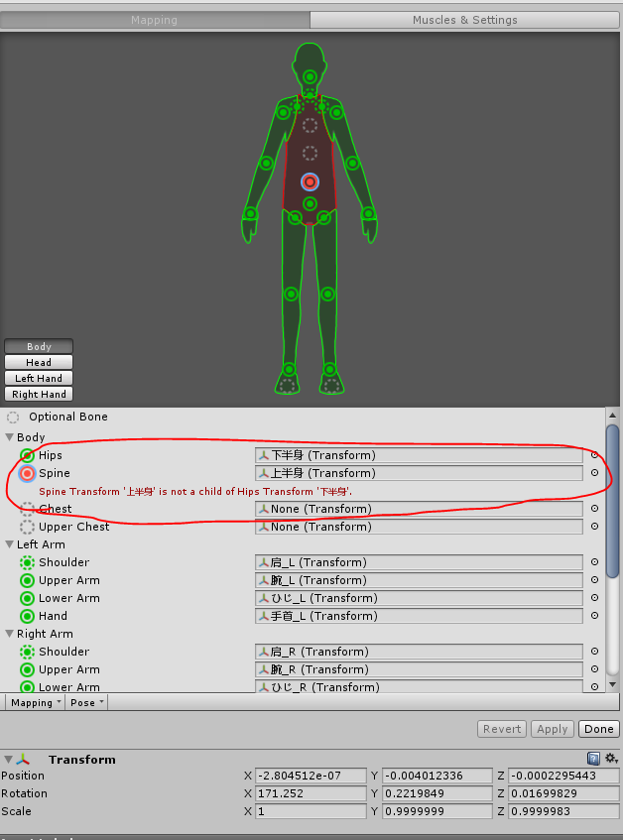Screen dimensions: 623x840
Task: Open object picker for the Spine field
Action: [x=594, y=472]
